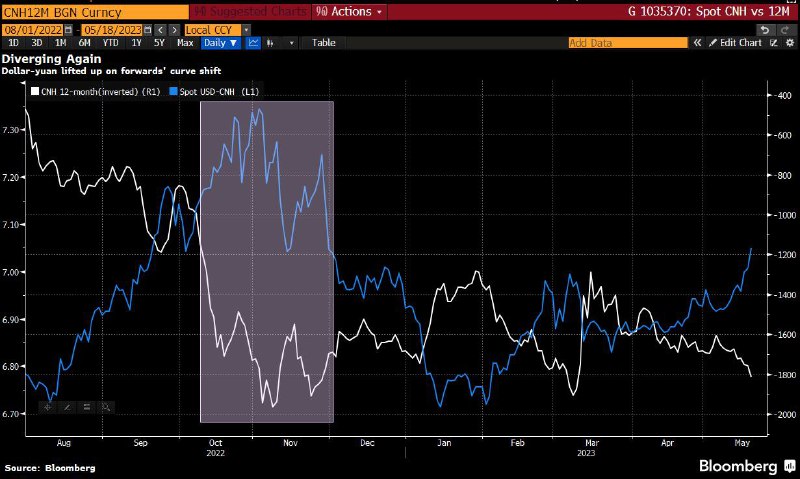Click blue Spot USD-CNH legend swatch
Screen dimensions: 800x479
[x=173, y=91]
